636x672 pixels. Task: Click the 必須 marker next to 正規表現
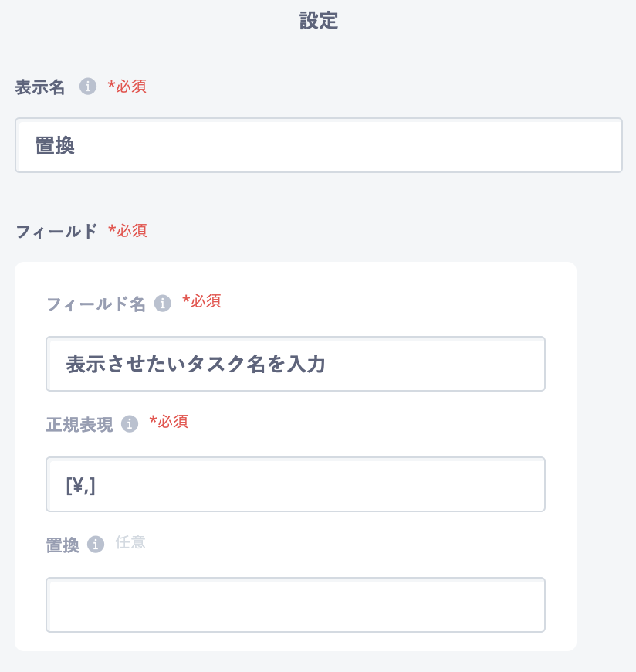coord(168,422)
